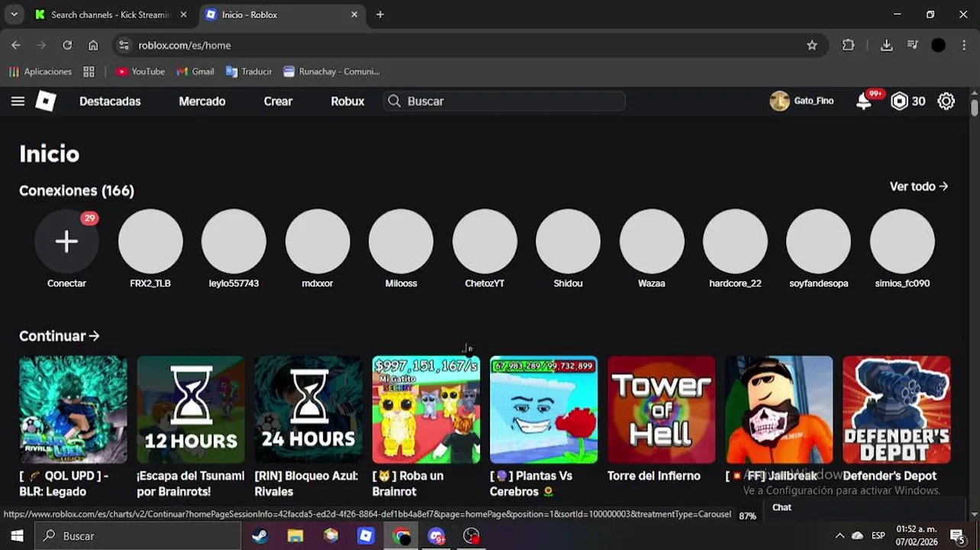Image resolution: width=980 pixels, height=550 pixels.
Task: Open FRX2_TLB's profile avatar
Action: click(150, 241)
